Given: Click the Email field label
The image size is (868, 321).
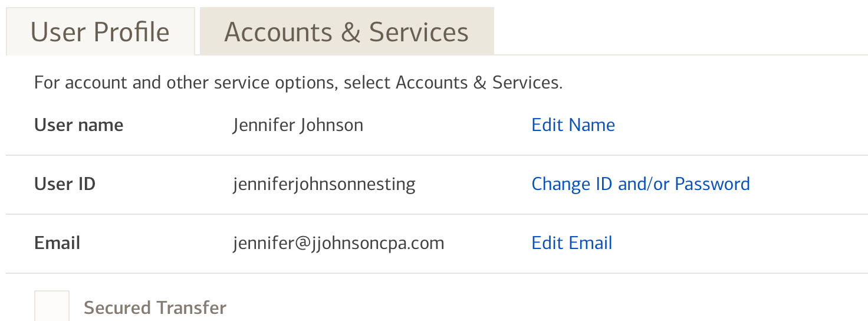Looking at the screenshot, I should tap(57, 243).
